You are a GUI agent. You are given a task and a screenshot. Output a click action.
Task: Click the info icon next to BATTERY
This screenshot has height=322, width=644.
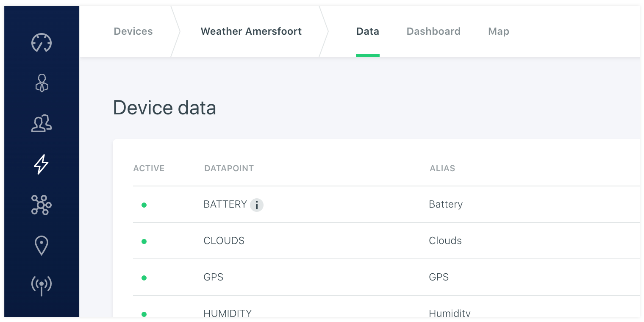[257, 205]
